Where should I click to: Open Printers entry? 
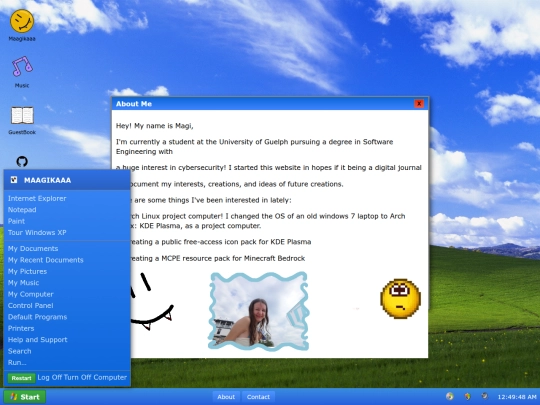coord(21,328)
